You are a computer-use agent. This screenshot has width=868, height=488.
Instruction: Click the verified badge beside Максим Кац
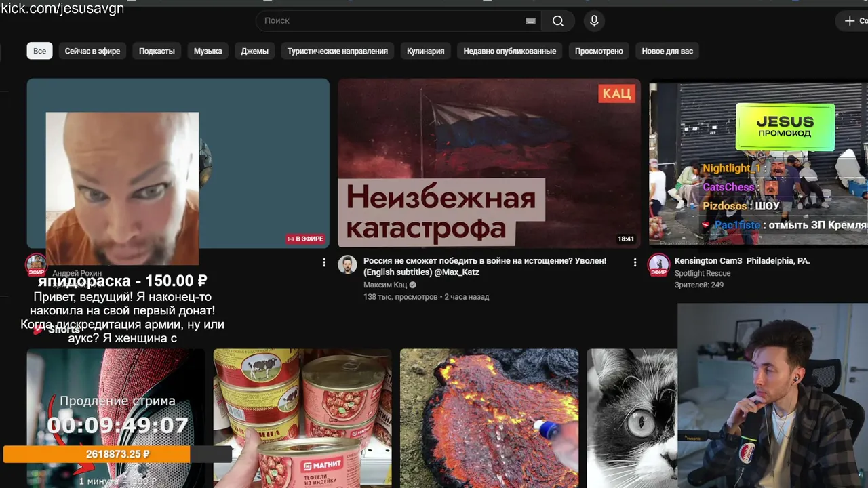coord(412,285)
